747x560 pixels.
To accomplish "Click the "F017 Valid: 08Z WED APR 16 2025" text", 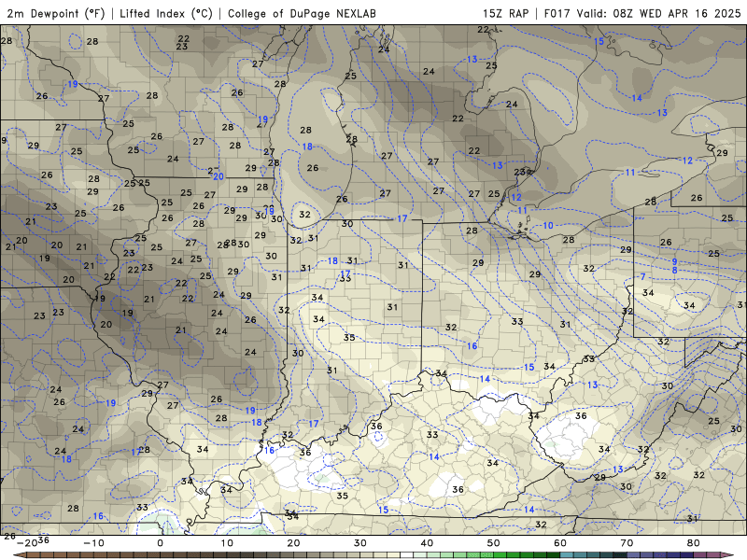I will tap(642, 13).
